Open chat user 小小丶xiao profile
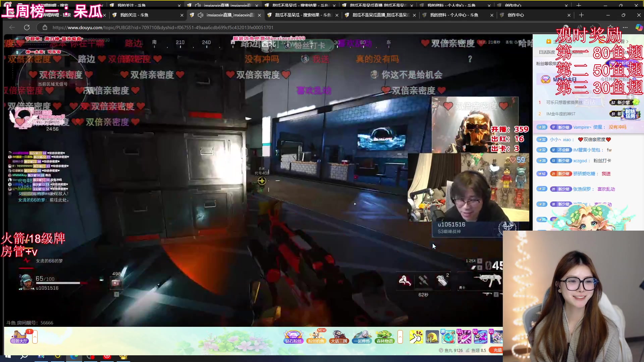The image size is (644, 362). pos(560,139)
